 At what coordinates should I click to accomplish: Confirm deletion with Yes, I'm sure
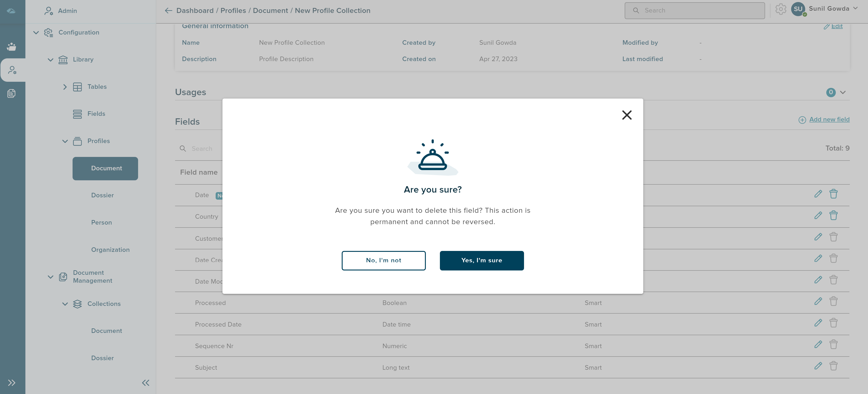482,260
